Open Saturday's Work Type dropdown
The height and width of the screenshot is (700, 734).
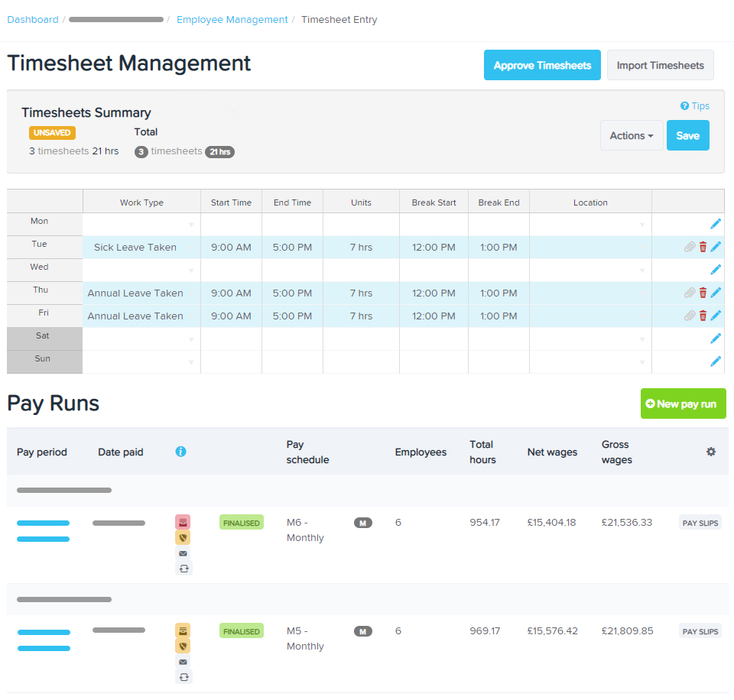(x=191, y=339)
